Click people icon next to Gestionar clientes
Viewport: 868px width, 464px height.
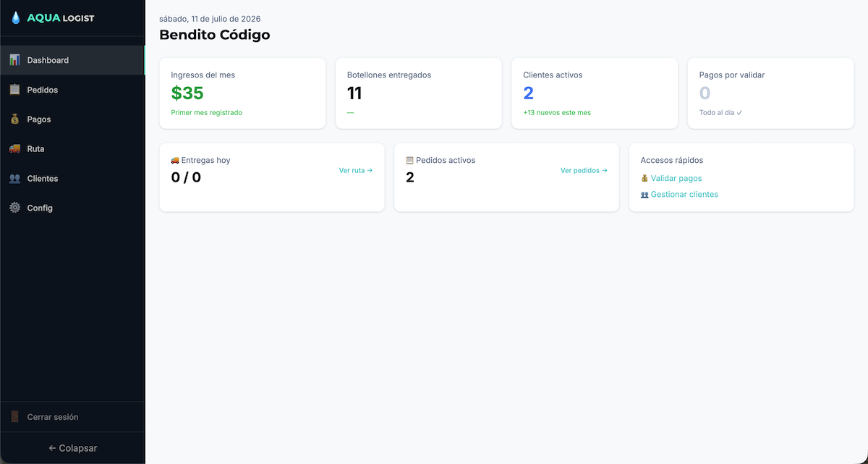[x=644, y=195]
